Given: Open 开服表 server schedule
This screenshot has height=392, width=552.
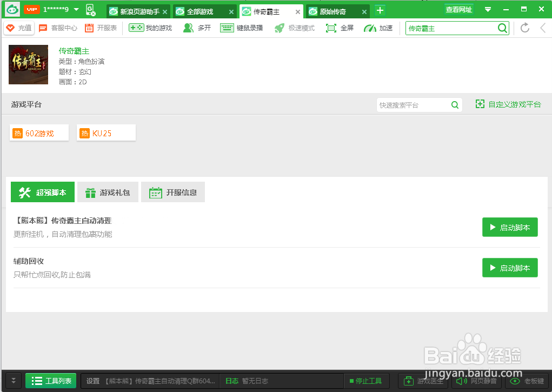Looking at the screenshot, I should pyautogui.click(x=101, y=28).
